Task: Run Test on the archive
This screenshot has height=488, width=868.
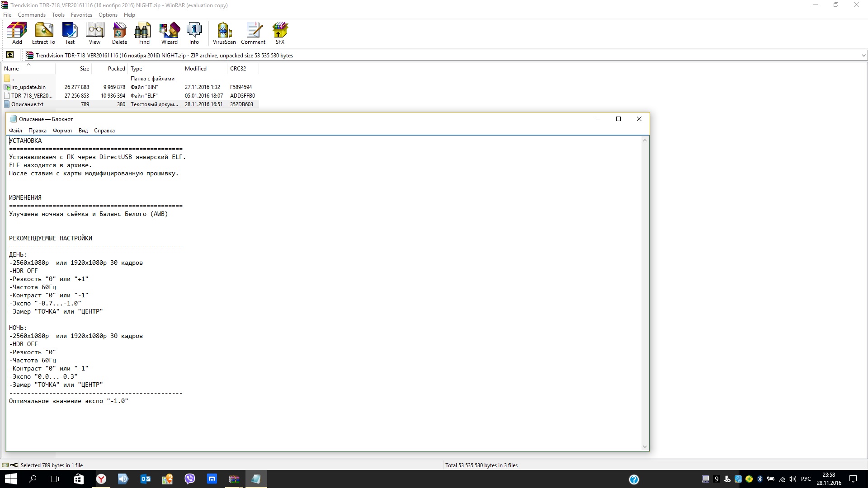Action: tap(70, 33)
